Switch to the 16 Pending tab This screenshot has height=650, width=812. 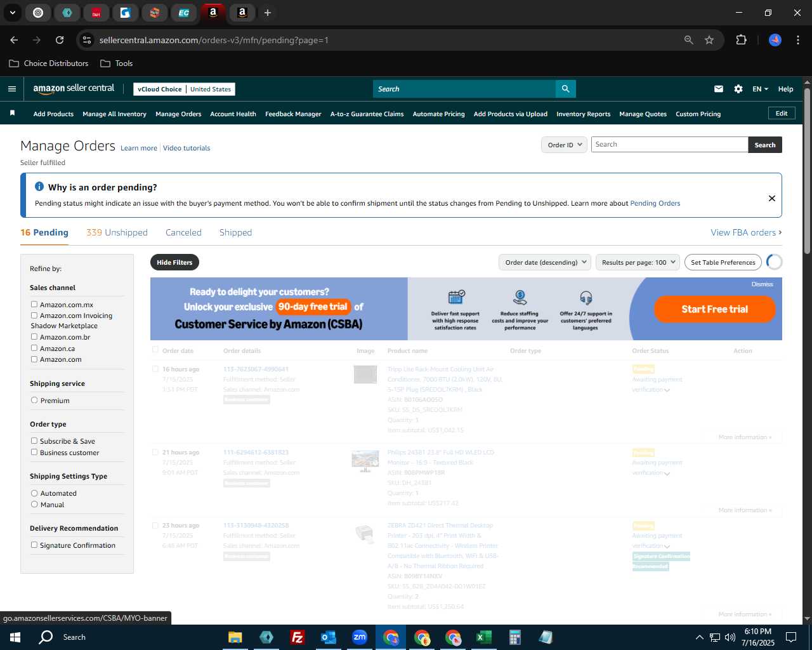44,232
